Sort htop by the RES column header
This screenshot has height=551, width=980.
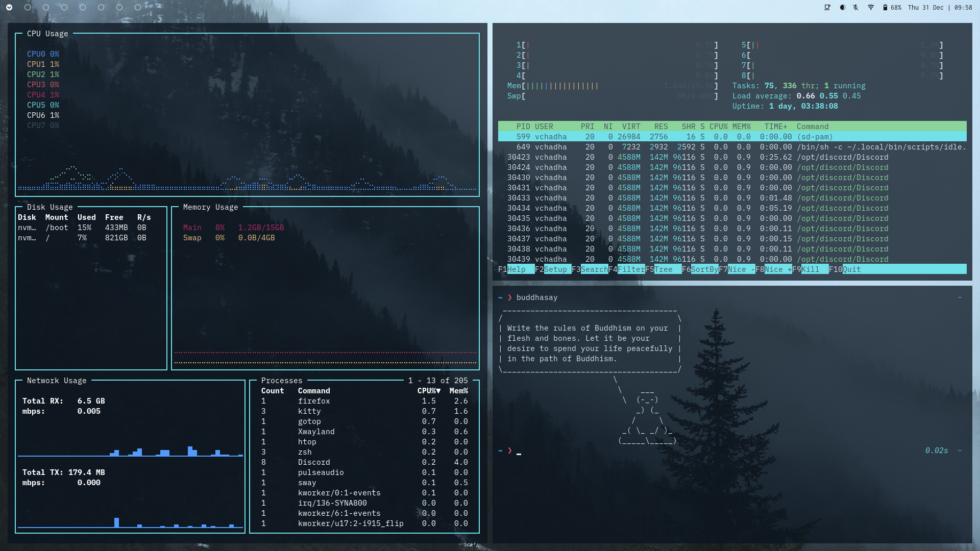point(661,127)
